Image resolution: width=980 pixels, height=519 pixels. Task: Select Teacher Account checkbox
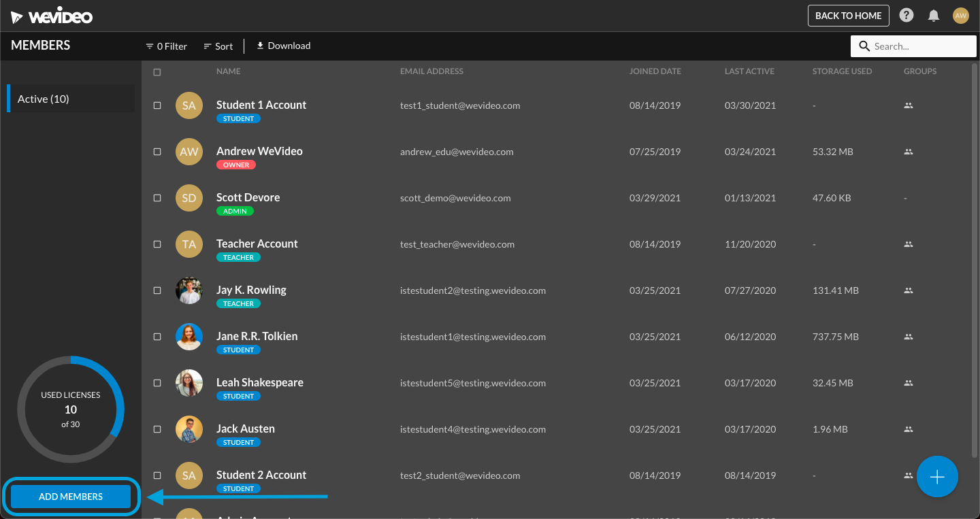click(157, 244)
